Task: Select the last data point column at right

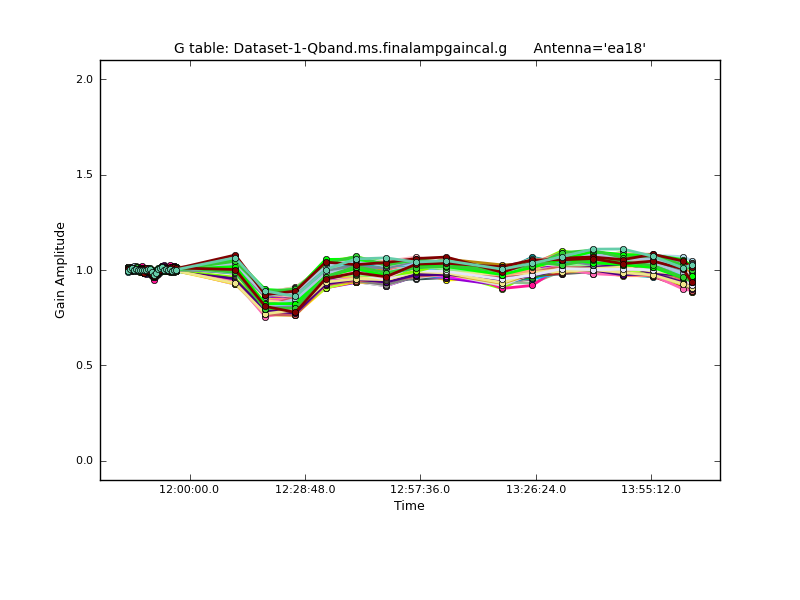Action: (692, 276)
